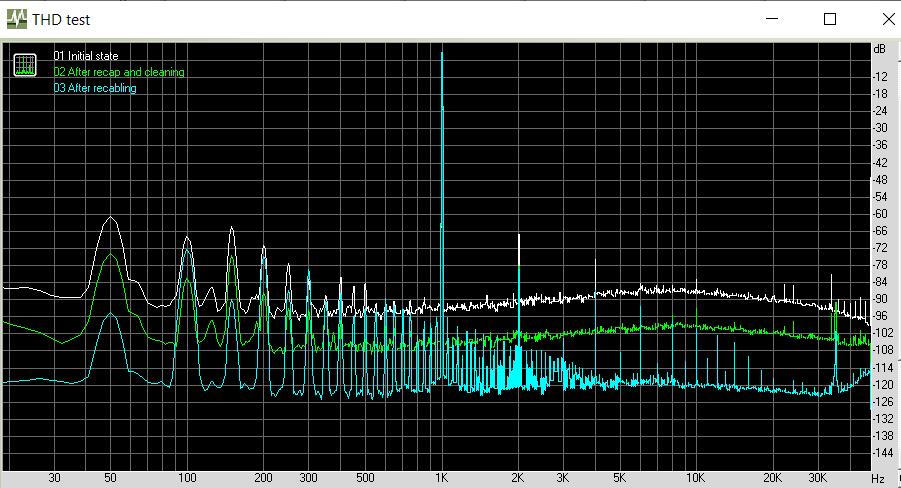This screenshot has width=901, height=488.
Task: Click the 2K frequency axis label
Action: [517, 478]
